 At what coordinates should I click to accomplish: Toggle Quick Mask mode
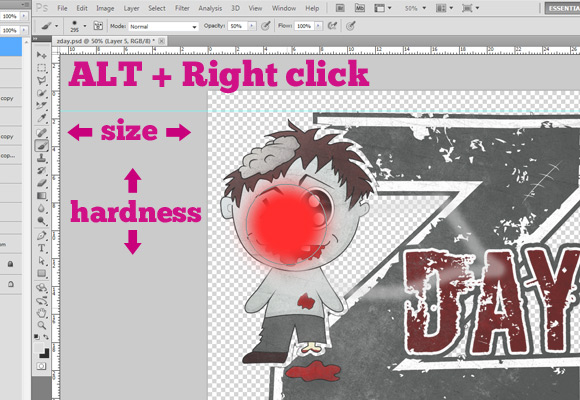(x=41, y=366)
